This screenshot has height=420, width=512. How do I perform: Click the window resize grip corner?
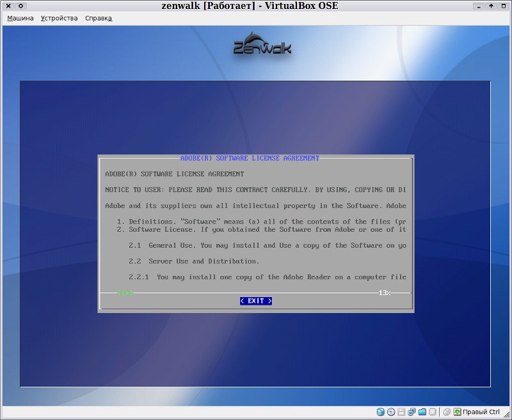[507, 414]
